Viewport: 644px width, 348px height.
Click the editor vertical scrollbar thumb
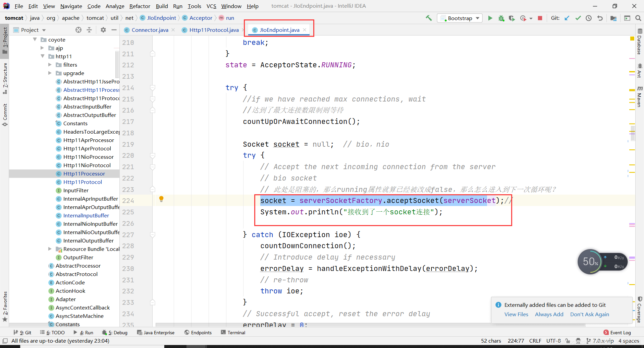tap(632, 133)
